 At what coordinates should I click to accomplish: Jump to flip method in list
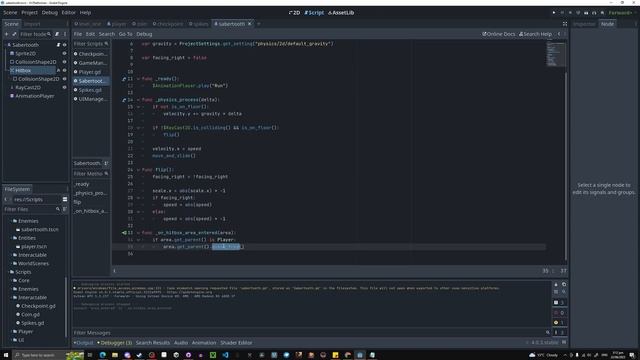pyautogui.click(x=78, y=202)
